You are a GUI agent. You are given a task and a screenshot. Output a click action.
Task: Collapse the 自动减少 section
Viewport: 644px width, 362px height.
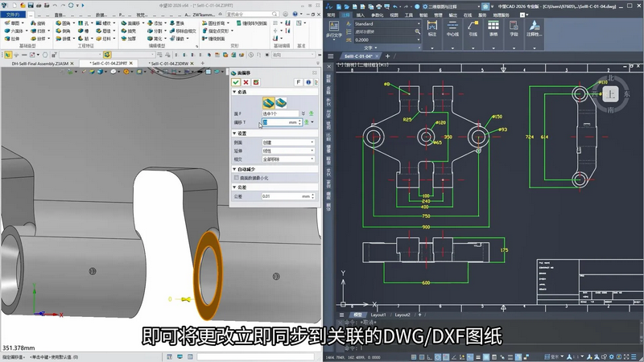click(234, 170)
